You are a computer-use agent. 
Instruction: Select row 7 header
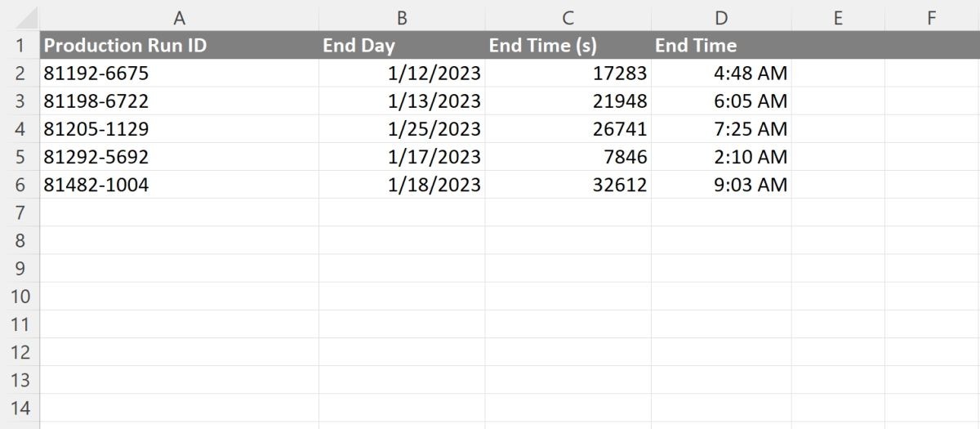[20, 212]
